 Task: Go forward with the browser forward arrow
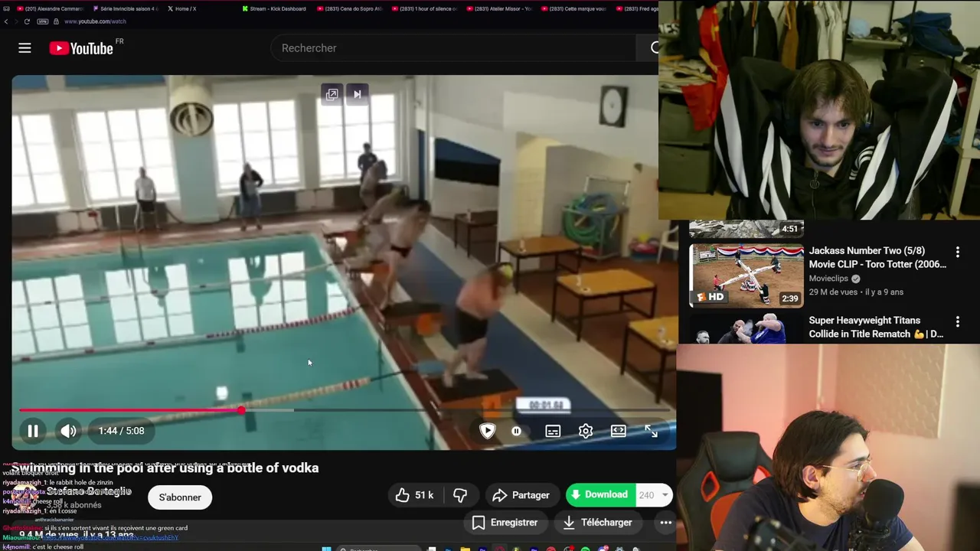click(x=16, y=21)
